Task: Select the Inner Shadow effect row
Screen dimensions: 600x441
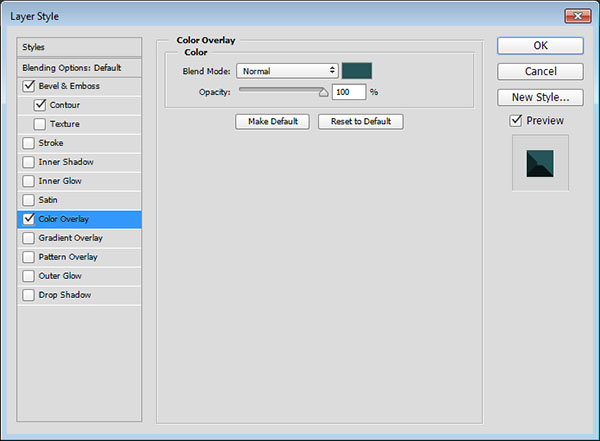Action: pyautogui.click(x=79, y=162)
